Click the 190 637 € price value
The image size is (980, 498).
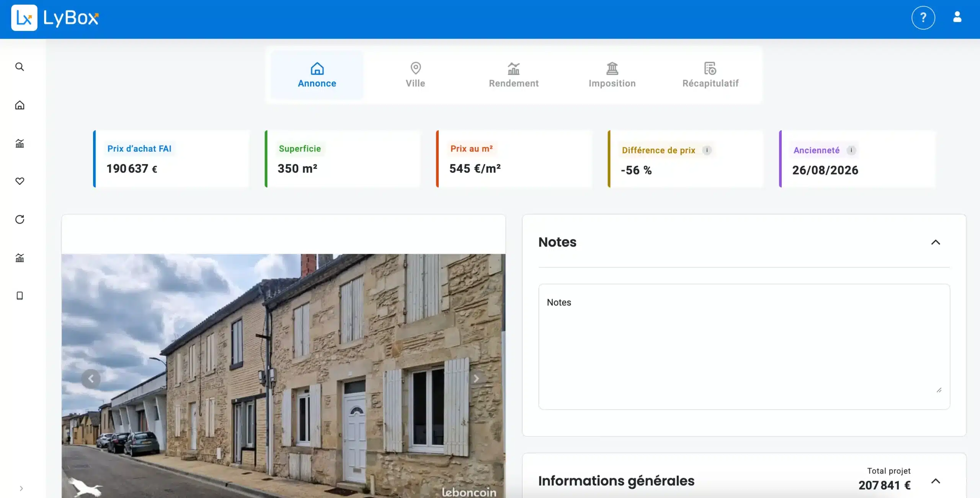(132, 169)
